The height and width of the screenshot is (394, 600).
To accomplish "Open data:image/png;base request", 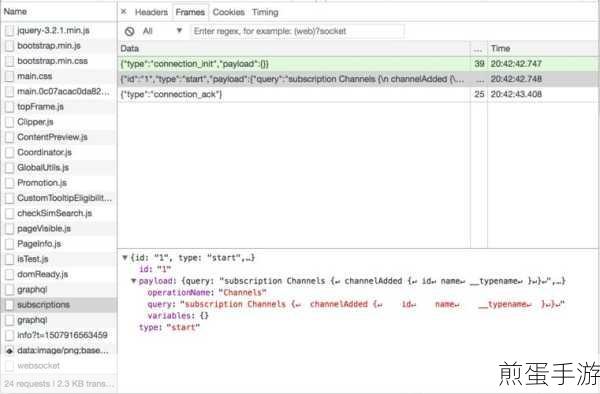I will pos(59,351).
